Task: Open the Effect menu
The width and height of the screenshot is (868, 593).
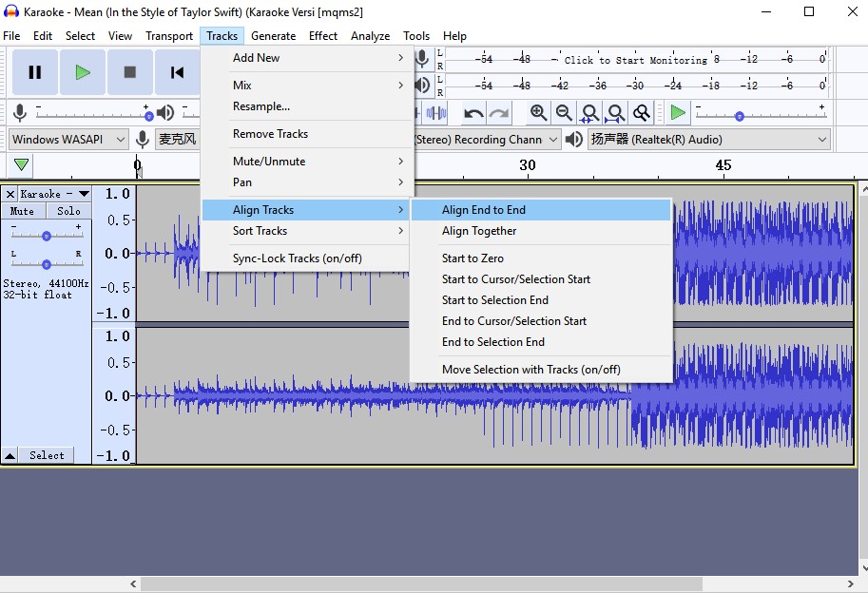Action: pos(323,36)
